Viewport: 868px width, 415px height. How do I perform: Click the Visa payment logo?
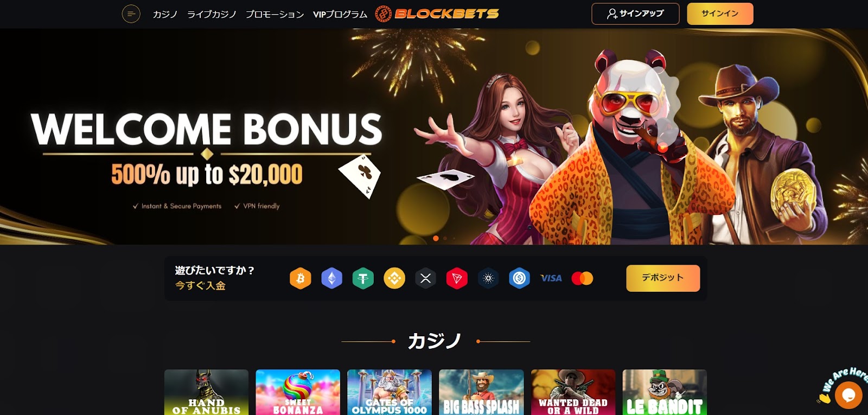(x=551, y=278)
